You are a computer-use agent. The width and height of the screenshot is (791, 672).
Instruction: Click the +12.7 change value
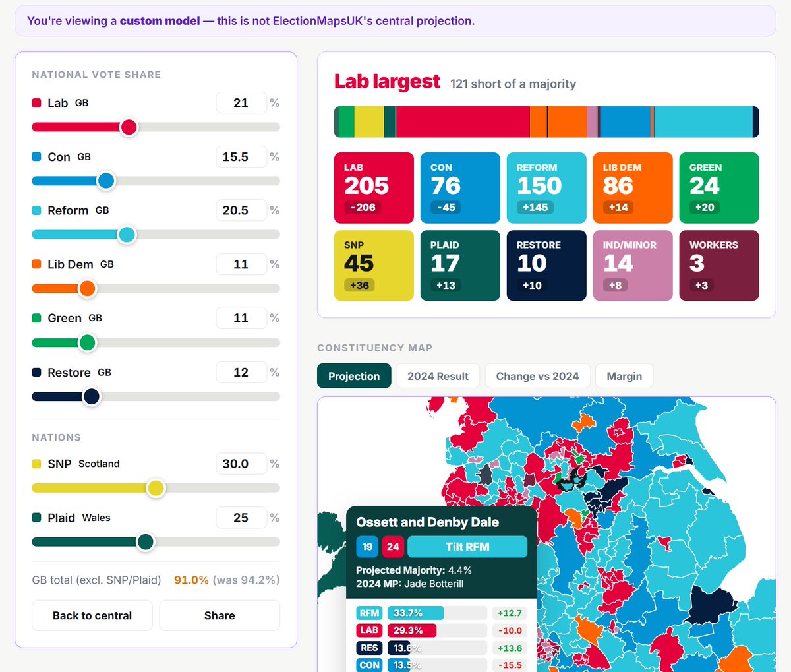(510, 613)
